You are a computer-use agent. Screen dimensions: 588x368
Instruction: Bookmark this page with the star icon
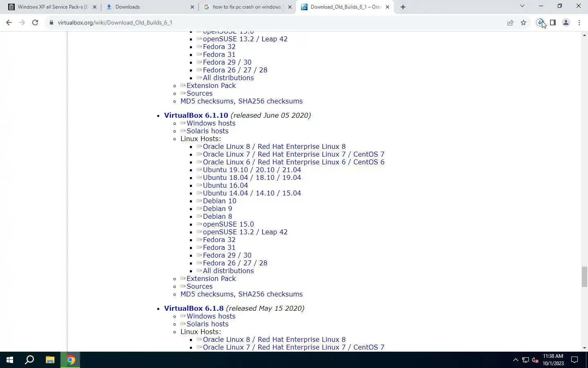click(x=523, y=22)
